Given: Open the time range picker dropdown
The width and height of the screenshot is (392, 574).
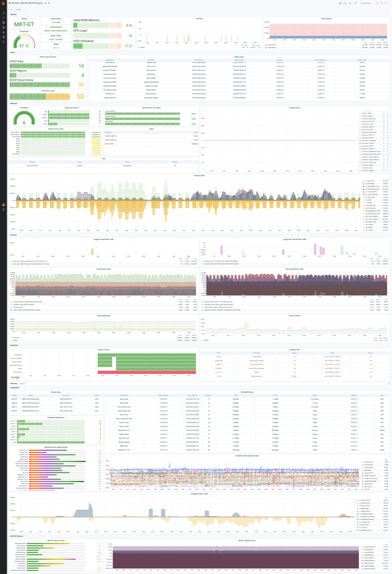Looking at the screenshot, I should pos(366,3).
